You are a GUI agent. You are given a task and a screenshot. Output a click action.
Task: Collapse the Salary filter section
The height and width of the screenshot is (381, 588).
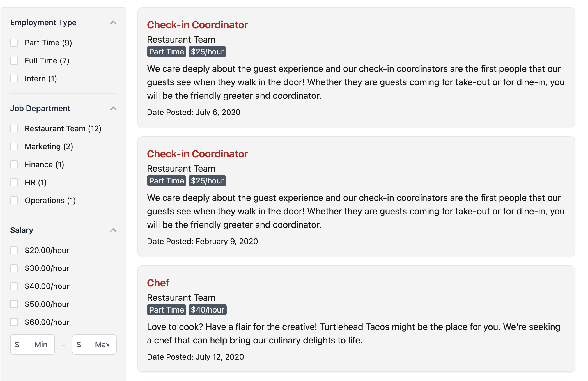tap(113, 230)
